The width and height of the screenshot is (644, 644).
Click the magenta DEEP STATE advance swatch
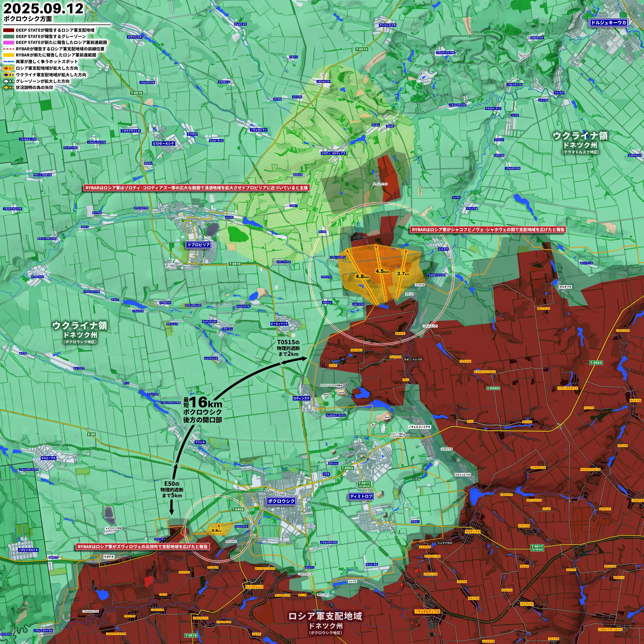point(9,42)
